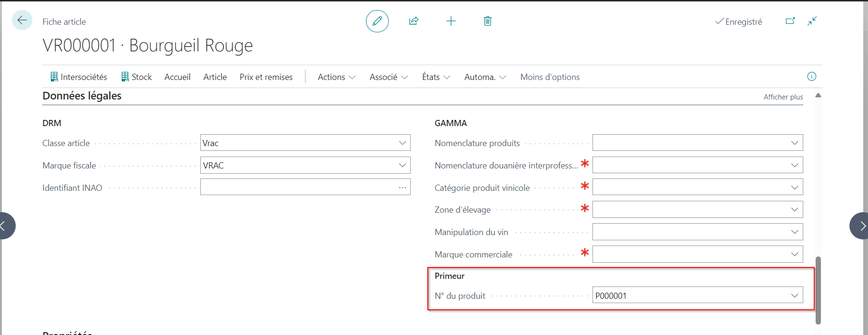Click the pencil edit icon
Viewport: 868px width, 335px height.
(x=377, y=21)
